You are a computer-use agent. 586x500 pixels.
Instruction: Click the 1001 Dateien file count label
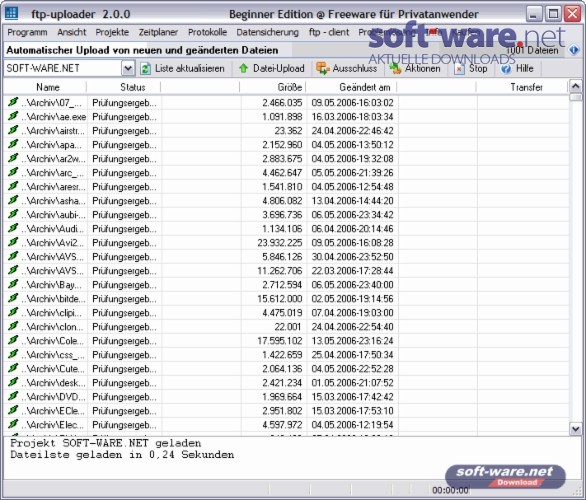click(532, 50)
